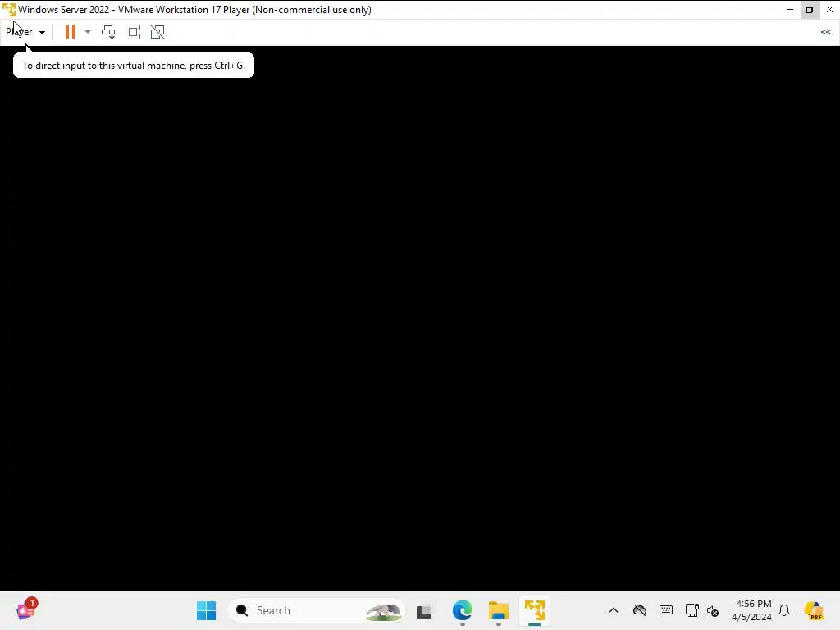Select the VMware Player taskbar icon

(x=535, y=610)
